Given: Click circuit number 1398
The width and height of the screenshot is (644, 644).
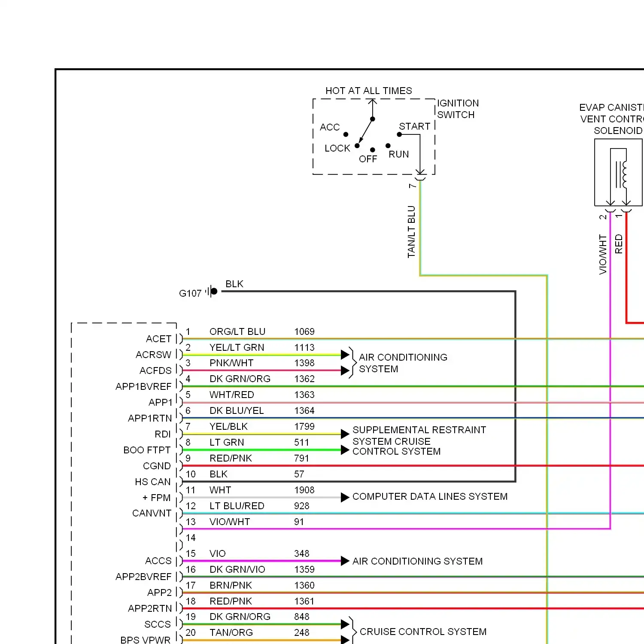Looking at the screenshot, I should pos(304,363).
